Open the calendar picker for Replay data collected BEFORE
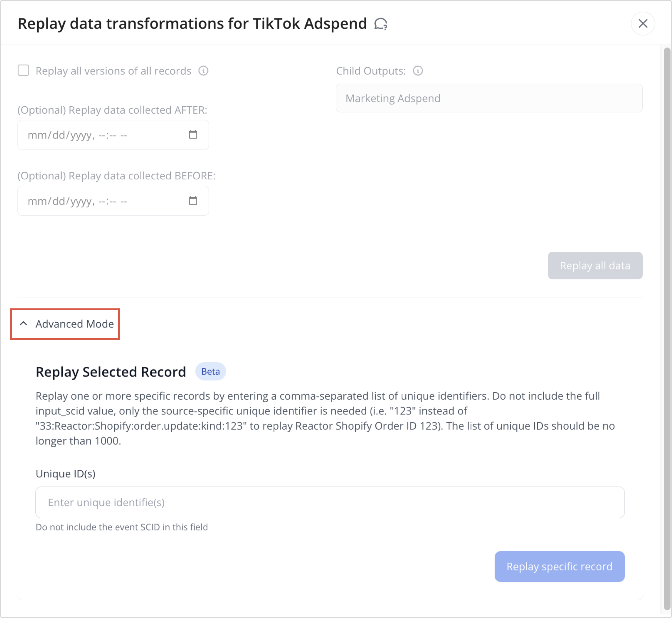Screen dimensions: 672x618 pos(193,200)
